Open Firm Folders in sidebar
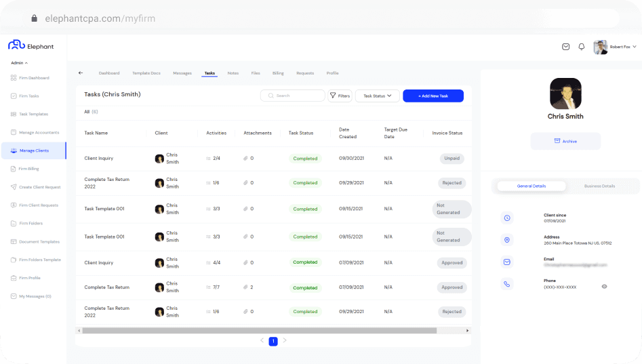The width and height of the screenshot is (642, 364). click(x=31, y=223)
